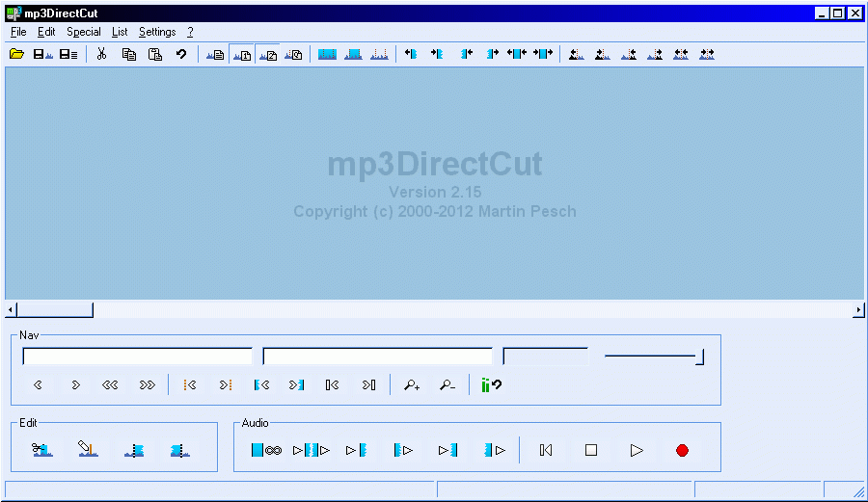Viewport: 868px width, 502px height.
Task: Open the Special menu
Action: tap(84, 32)
